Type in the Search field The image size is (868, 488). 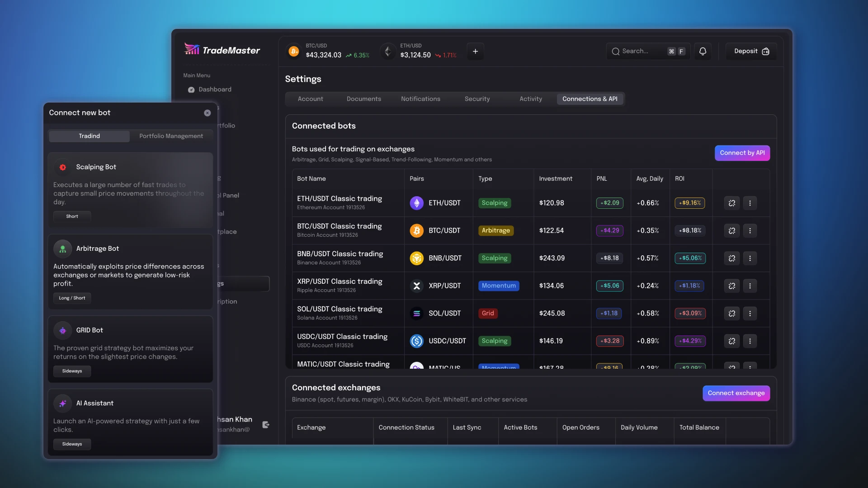pyautogui.click(x=642, y=51)
